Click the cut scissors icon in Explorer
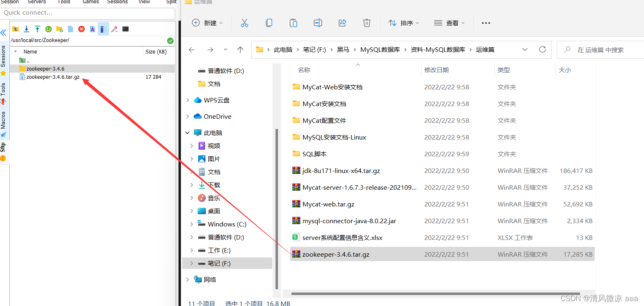 point(245,23)
